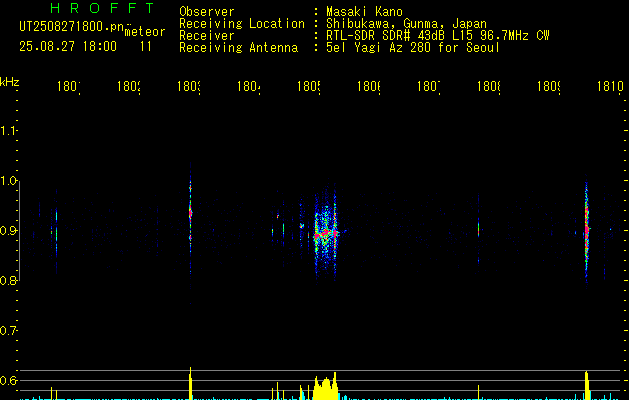Select the location Shibukawa, Gunma, Japan
The width and height of the screenshot is (629, 400).
(406, 24)
